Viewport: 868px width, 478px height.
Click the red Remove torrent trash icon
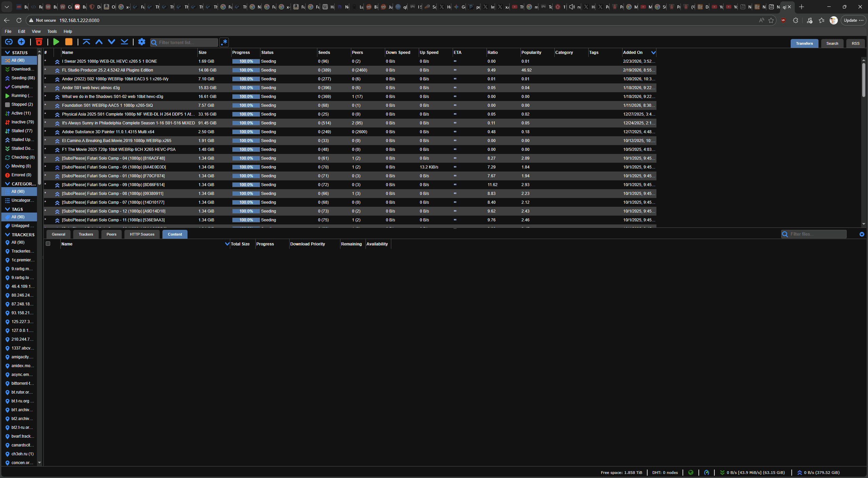(39, 42)
